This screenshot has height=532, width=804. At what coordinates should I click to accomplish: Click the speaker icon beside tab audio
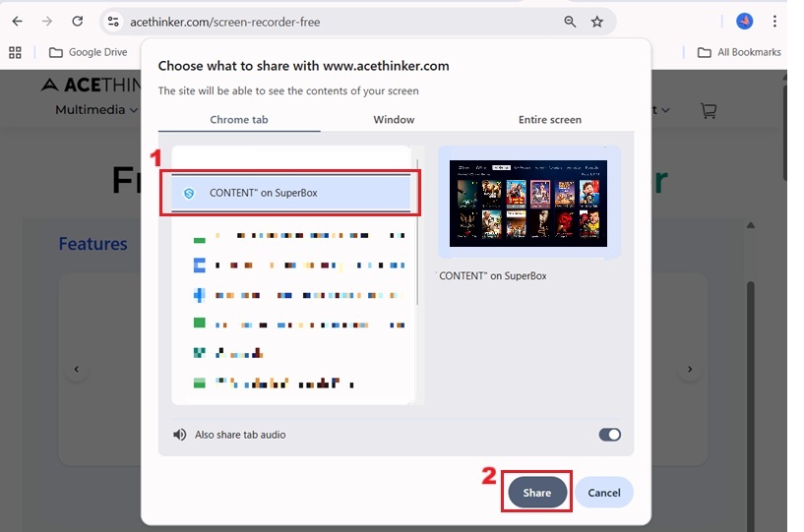(x=179, y=435)
